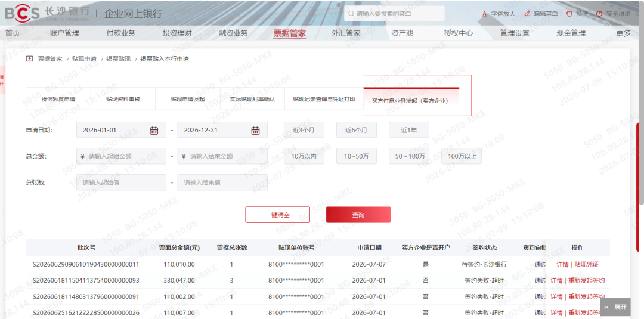Click the 安全退出 power icon
644x319 pixels.
click(x=600, y=14)
